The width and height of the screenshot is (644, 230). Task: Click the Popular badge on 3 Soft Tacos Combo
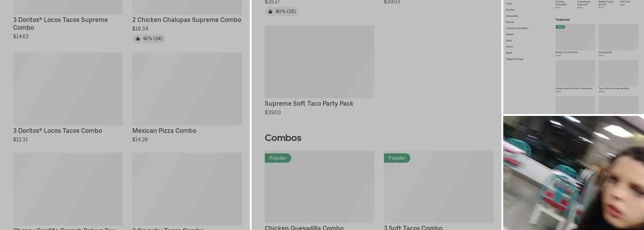tap(397, 158)
